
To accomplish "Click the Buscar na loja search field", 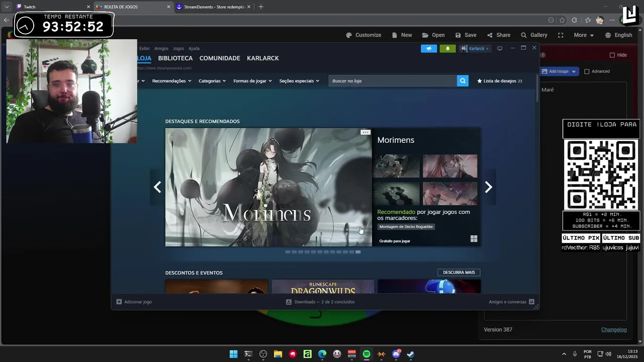I will click(x=393, y=80).
